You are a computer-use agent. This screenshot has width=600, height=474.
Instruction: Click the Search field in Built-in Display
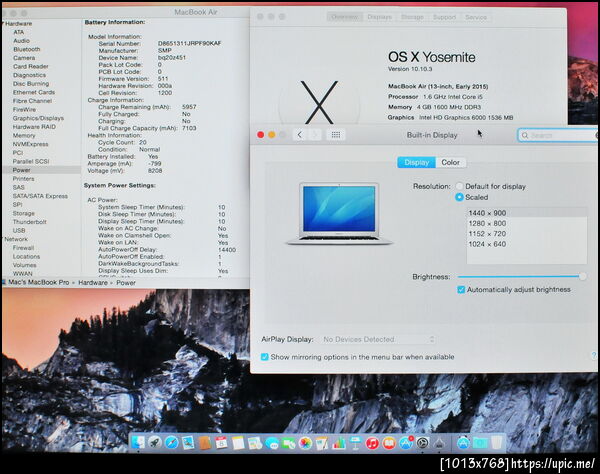coord(558,135)
